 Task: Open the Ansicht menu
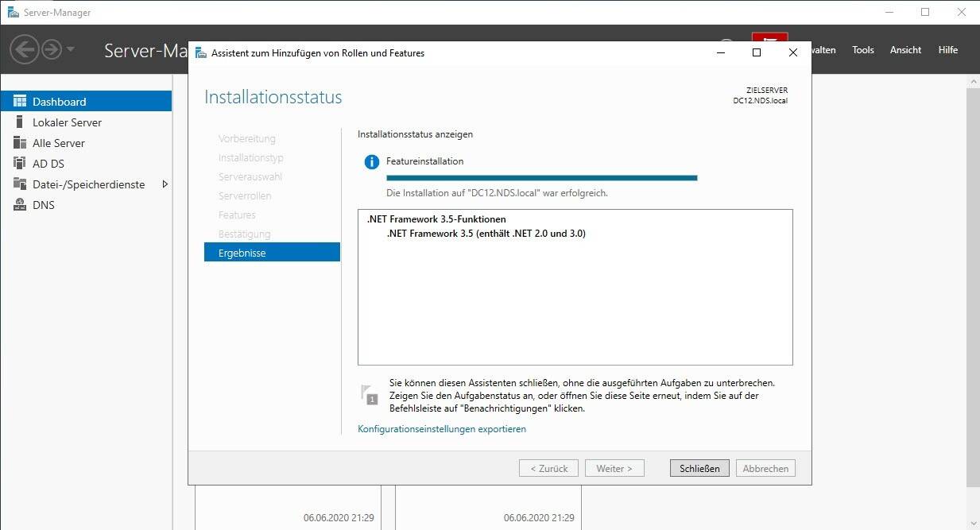[905, 50]
